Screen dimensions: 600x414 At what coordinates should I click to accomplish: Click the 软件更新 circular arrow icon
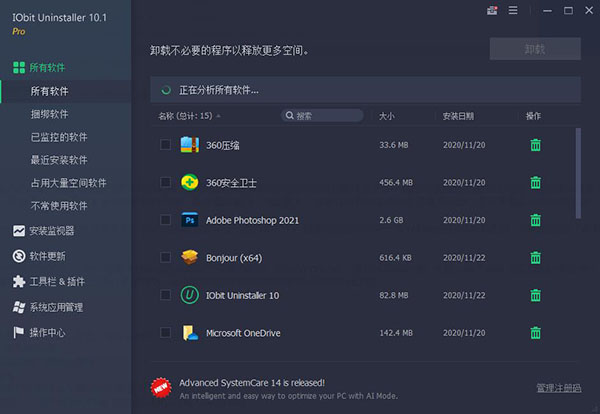point(19,256)
